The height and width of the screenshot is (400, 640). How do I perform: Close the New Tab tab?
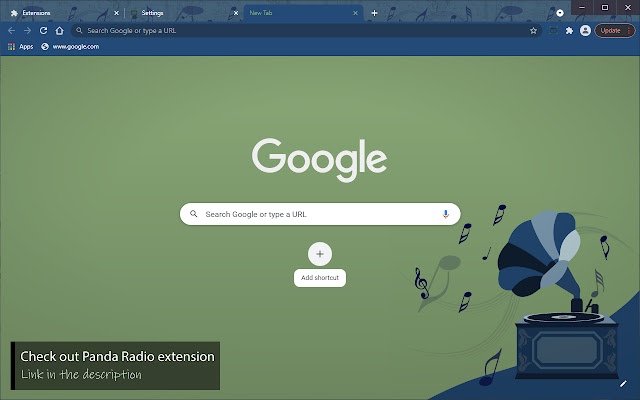click(356, 13)
